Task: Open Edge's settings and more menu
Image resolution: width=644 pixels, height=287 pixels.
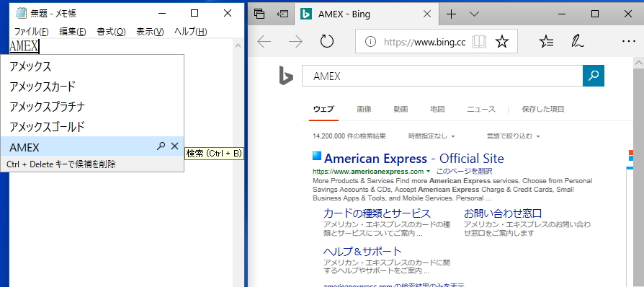Action: (629, 42)
